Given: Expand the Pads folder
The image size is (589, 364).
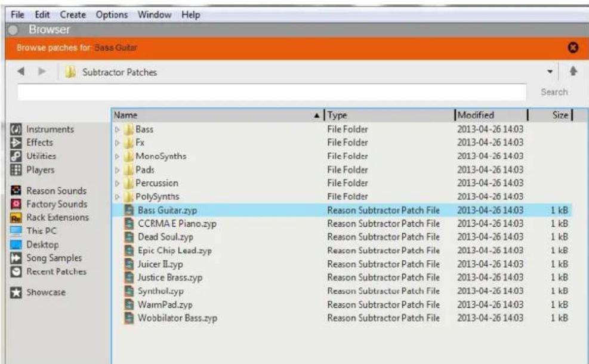Looking at the screenshot, I should click(117, 170).
